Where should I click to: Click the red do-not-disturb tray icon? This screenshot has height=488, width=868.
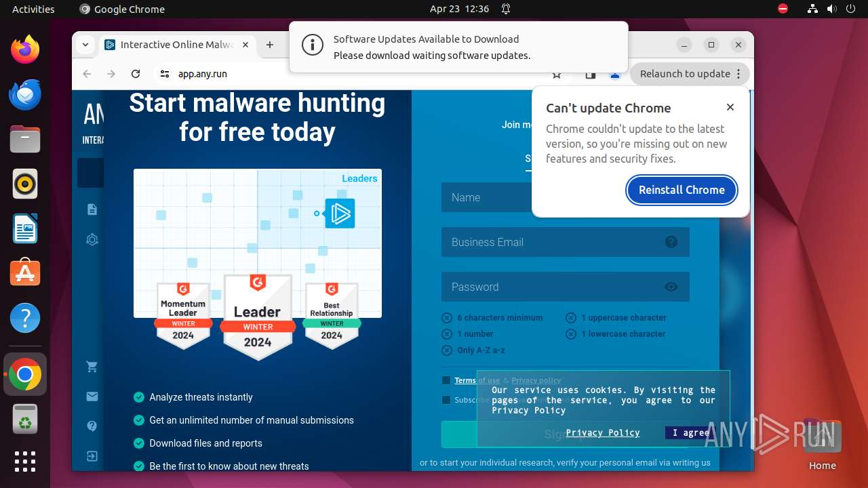(783, 9)
